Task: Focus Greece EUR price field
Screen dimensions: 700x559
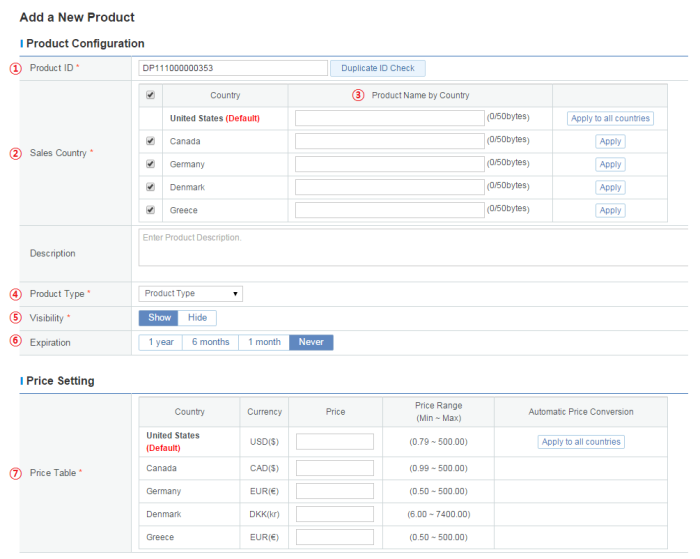Action: [x=335, y=537]
